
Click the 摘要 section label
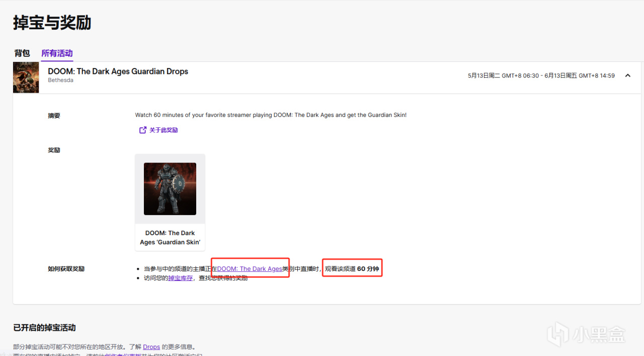[54, 116]
